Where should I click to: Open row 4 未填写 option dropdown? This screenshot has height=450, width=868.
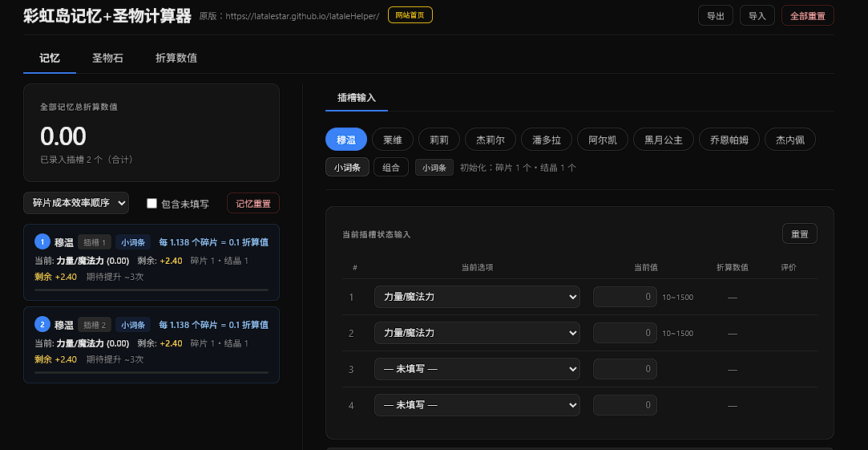pyautogui.click(x=477, y=405)
